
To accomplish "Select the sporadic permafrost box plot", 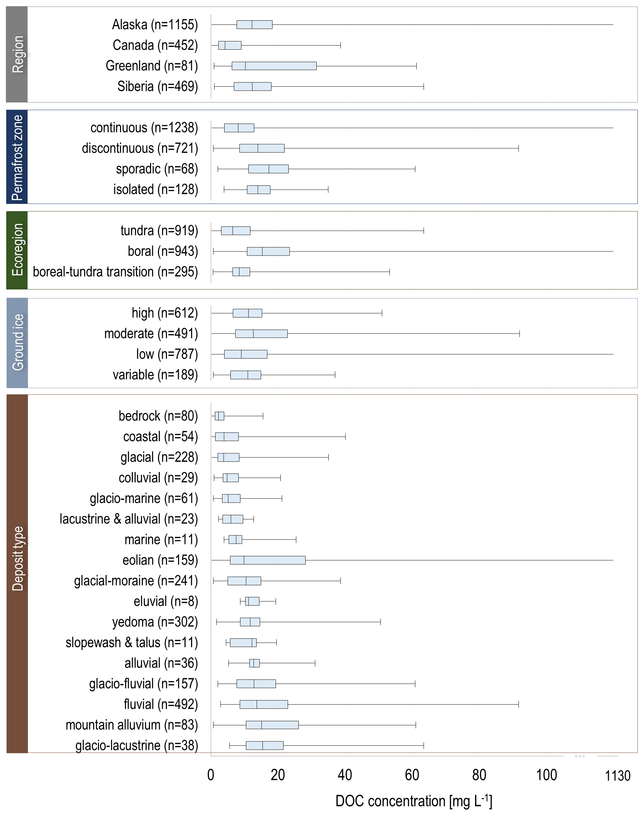I will (x=268, y=169).
